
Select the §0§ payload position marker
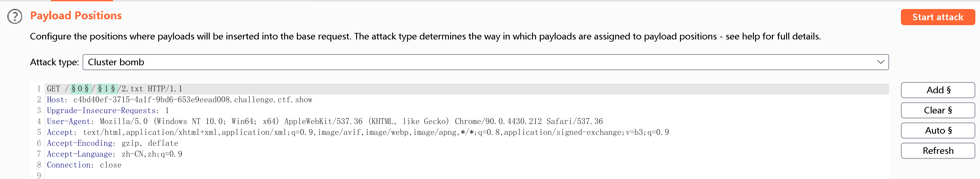pos(80,89)
